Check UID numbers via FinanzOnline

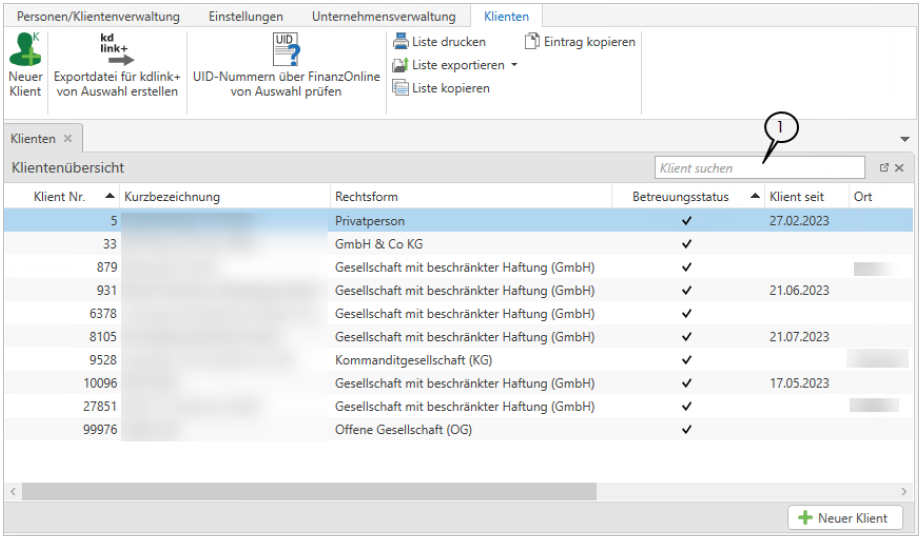pos(286,52)
